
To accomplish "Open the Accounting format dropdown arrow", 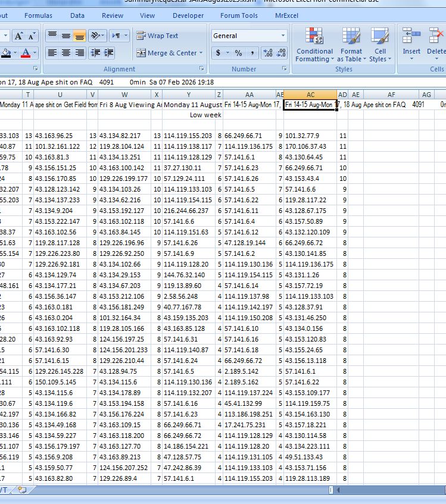I will point(227,53).
